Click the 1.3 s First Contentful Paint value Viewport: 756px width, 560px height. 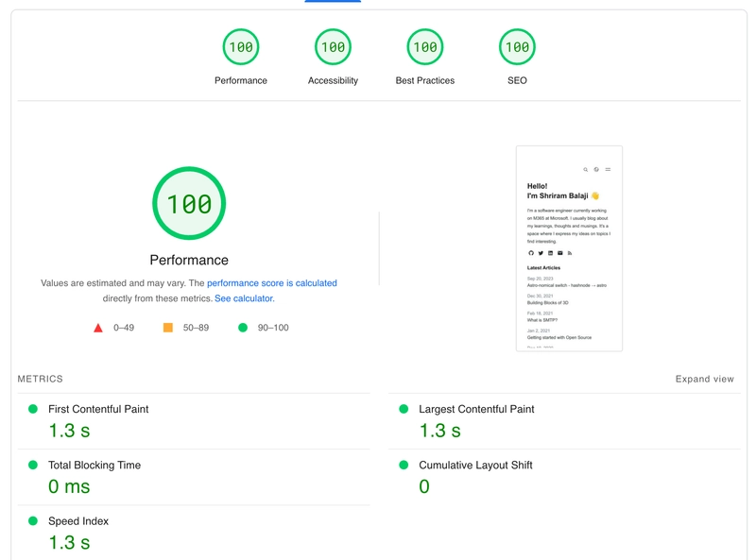pos(69,431)
